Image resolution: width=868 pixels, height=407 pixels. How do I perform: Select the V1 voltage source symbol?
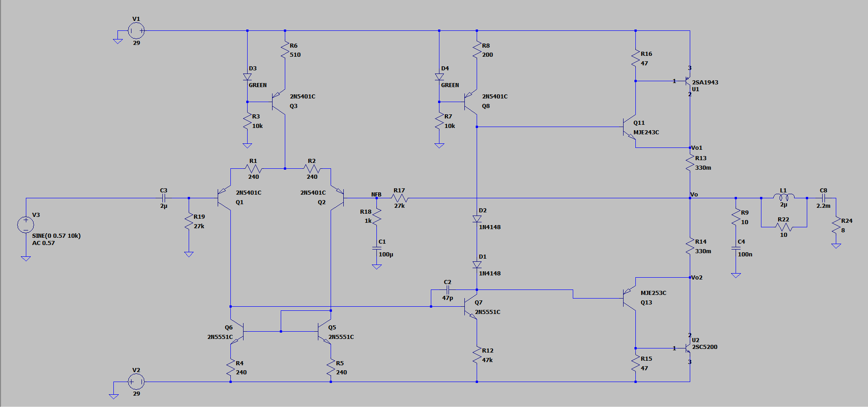tap(136, 31)
